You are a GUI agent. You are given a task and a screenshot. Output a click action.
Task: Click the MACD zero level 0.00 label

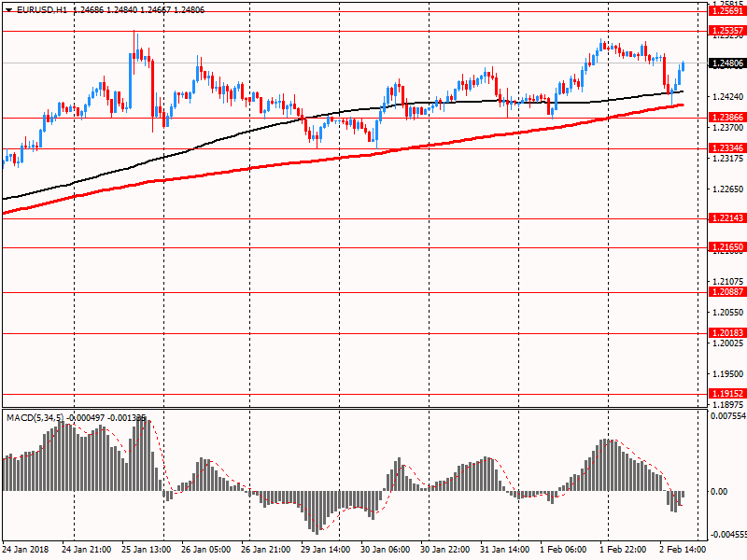[x=719, y=492]
